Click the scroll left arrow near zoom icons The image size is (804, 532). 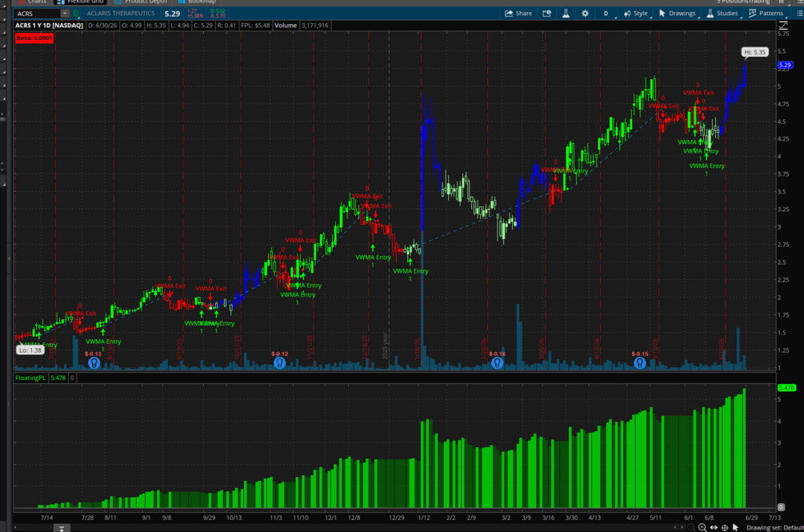(x=674, y=527)
